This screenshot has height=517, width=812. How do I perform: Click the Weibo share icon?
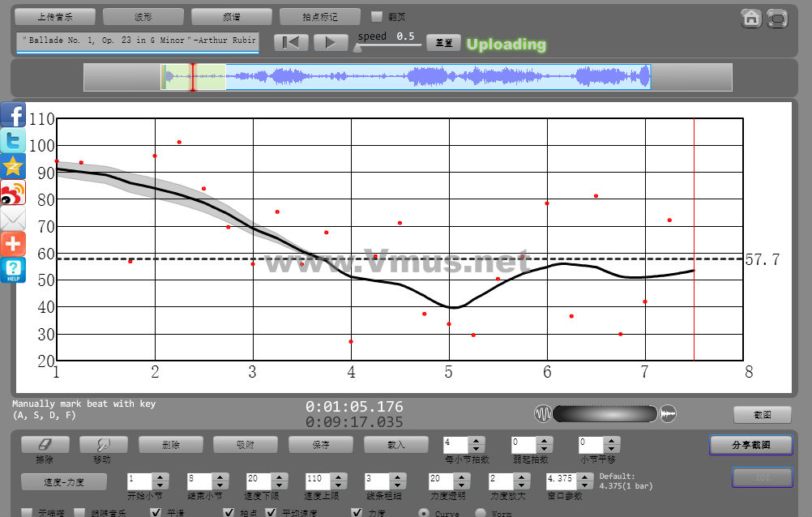[x=13, y=193]
